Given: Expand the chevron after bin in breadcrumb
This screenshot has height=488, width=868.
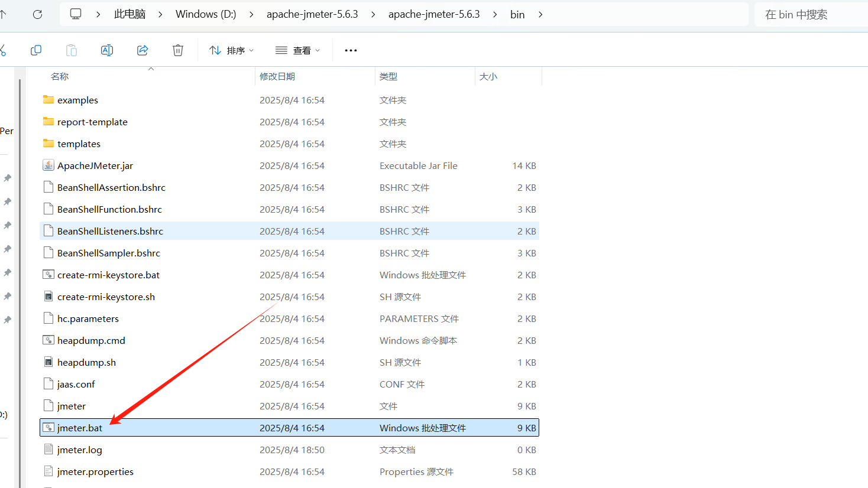Looking at the screenshot, I should 540,14.
